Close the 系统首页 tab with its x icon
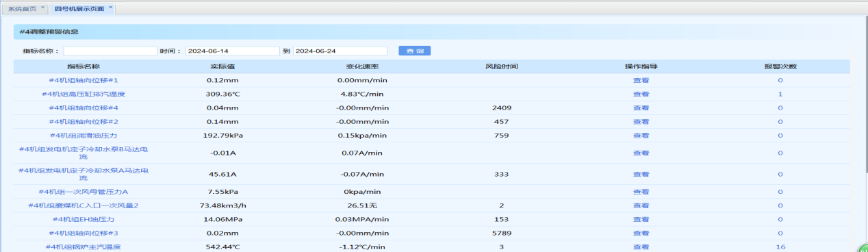 pyautogui.click(x=42, y=7)
